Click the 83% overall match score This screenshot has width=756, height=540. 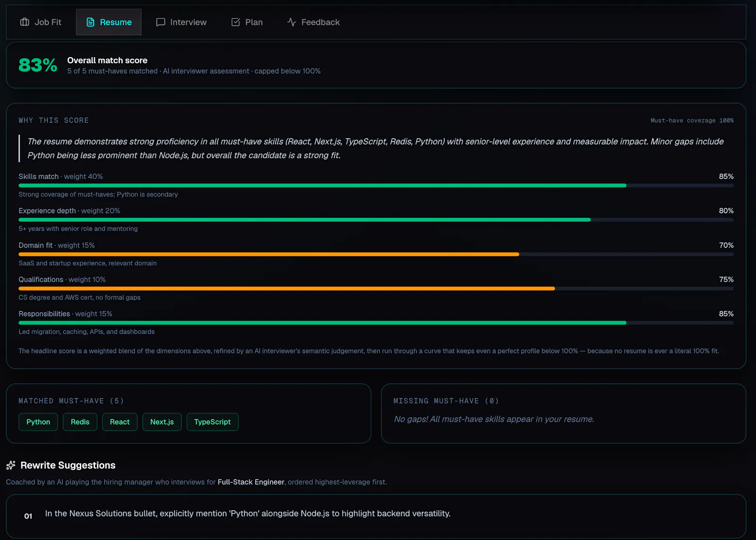coord(38,65)
